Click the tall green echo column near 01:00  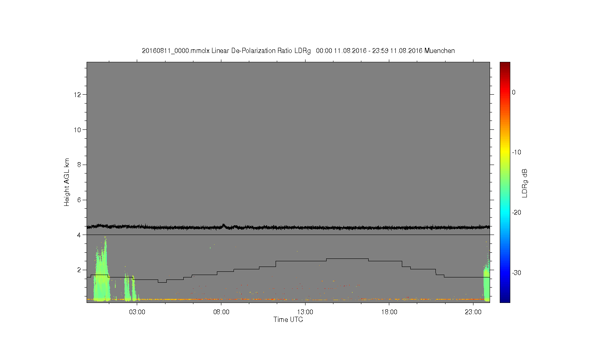pyautogui.click(x=102, y=275)
